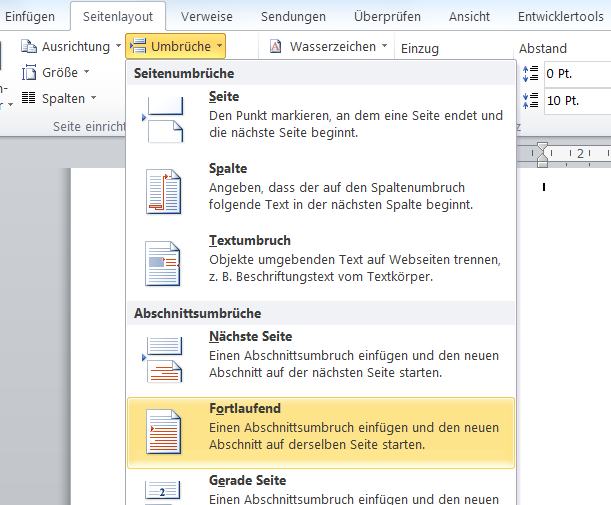Click the Abstand group label
Screen dimensions: 611x505
click(x=542, y=49)
